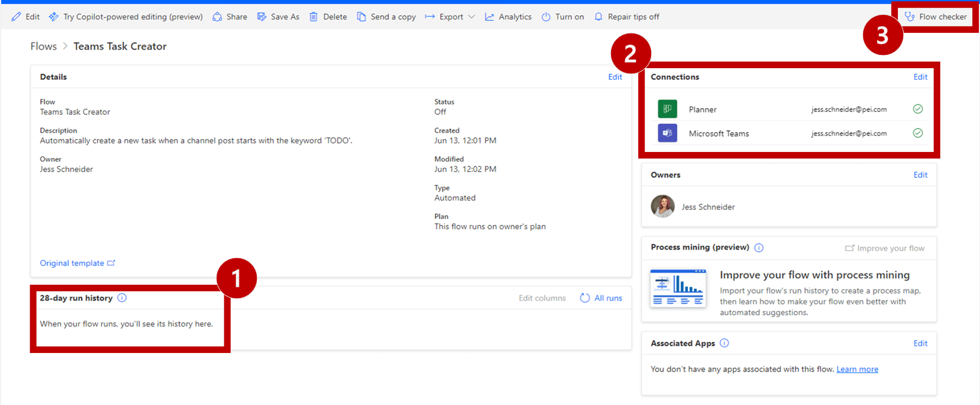The height and width of the screenshot is (405, 980).
Task: Open the Learn more link
Action: point(857,369)
